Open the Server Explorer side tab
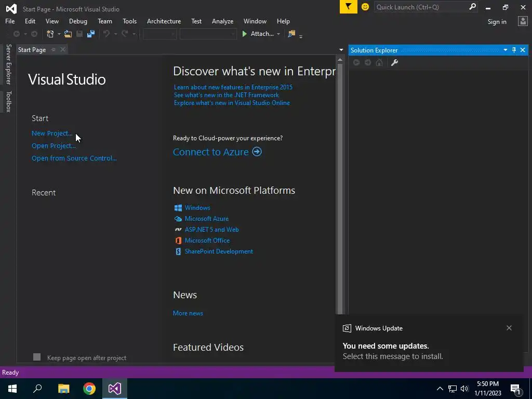Viewport: 532px width, 399px height. 8,64
